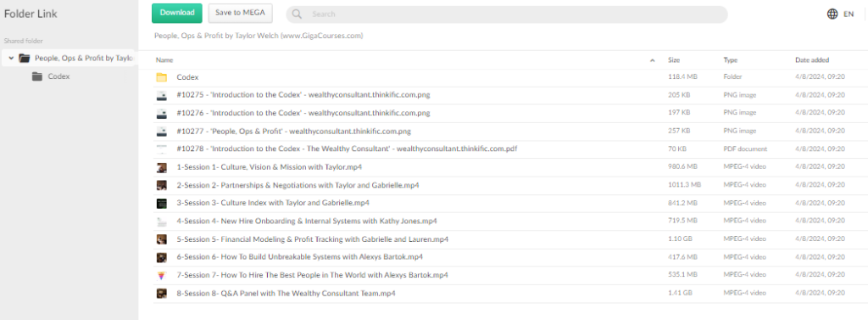This screenshot has width=868, height=320.
Task: Click the colorful icon of Session 7 video
Action: click(162, 275)
